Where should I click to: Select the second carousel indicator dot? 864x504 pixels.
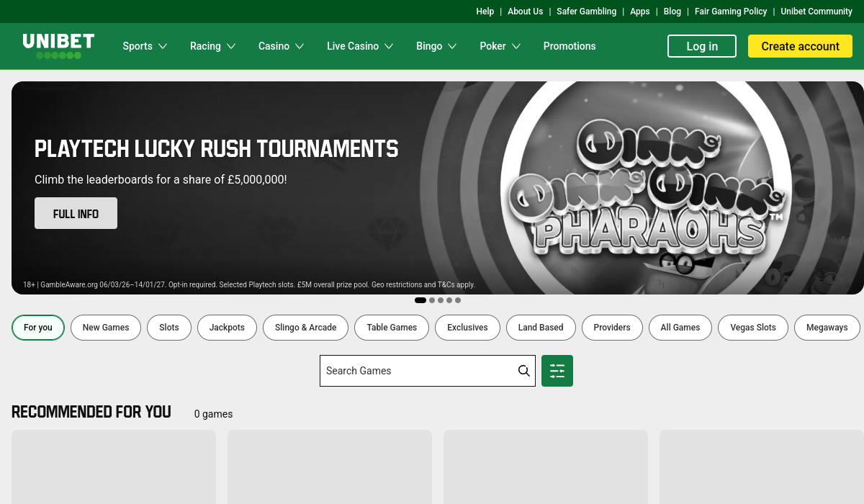432,300
